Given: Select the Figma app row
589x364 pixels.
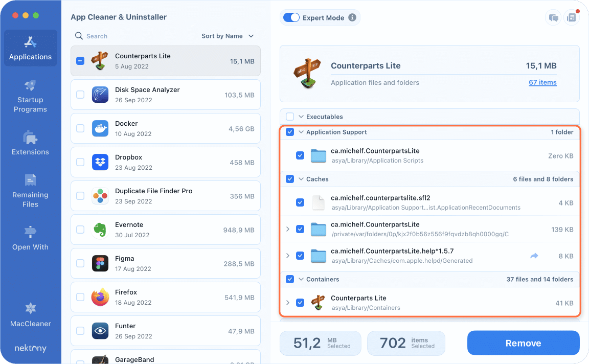Looking at the screenshot, I should pos(166,264).
